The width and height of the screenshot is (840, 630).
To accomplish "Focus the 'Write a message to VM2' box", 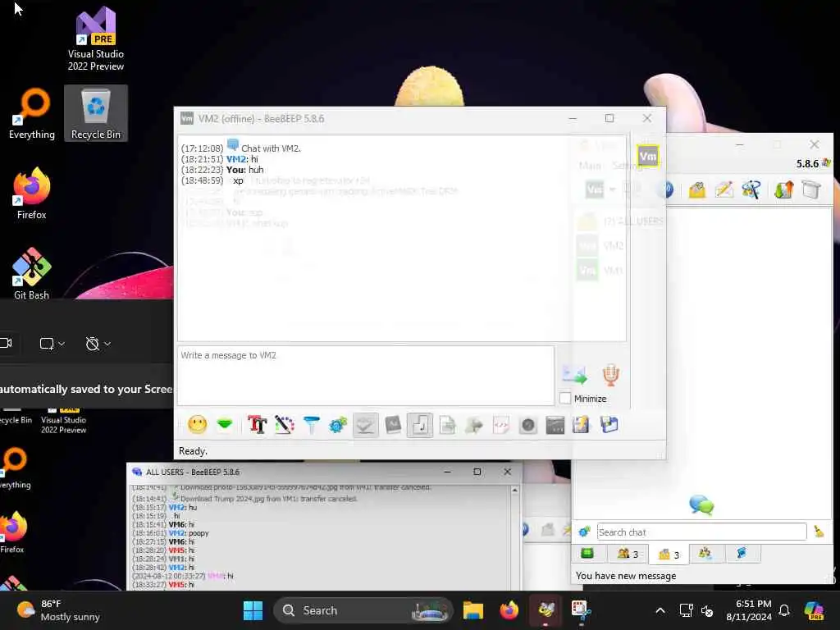I will (x=365, y=376).
